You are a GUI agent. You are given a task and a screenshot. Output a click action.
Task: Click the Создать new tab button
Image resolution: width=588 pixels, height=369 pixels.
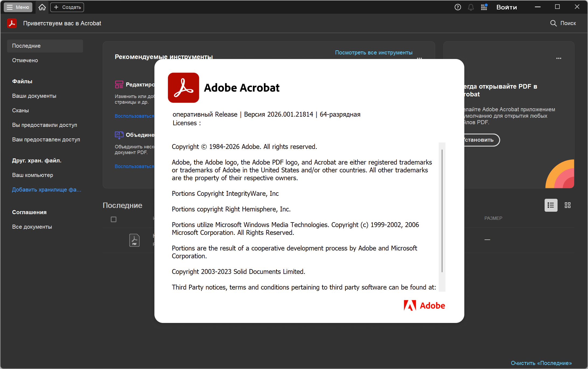coord(67,7)
